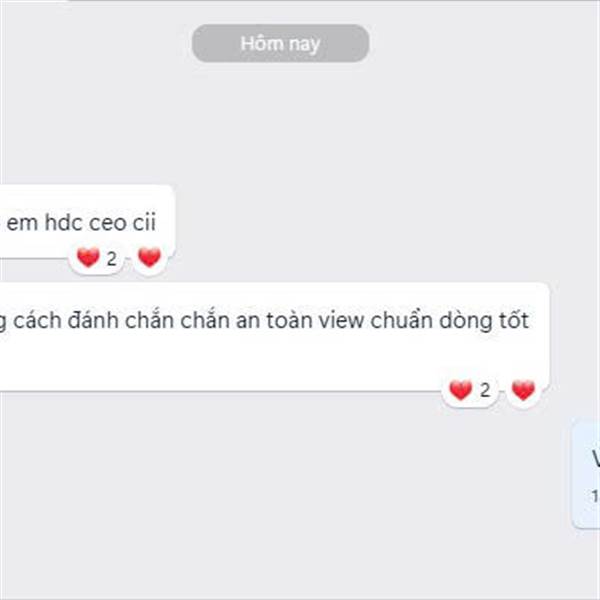Viewport: 600px width, 600px height.
Task: React with heart to "em hdc ceo cii" message
Action: tap(149, 258)
